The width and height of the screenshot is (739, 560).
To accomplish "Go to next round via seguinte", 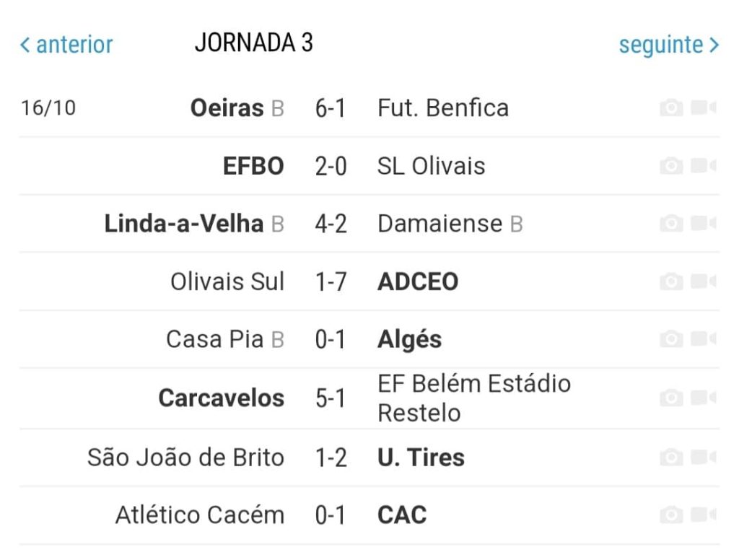I will 669,45.
